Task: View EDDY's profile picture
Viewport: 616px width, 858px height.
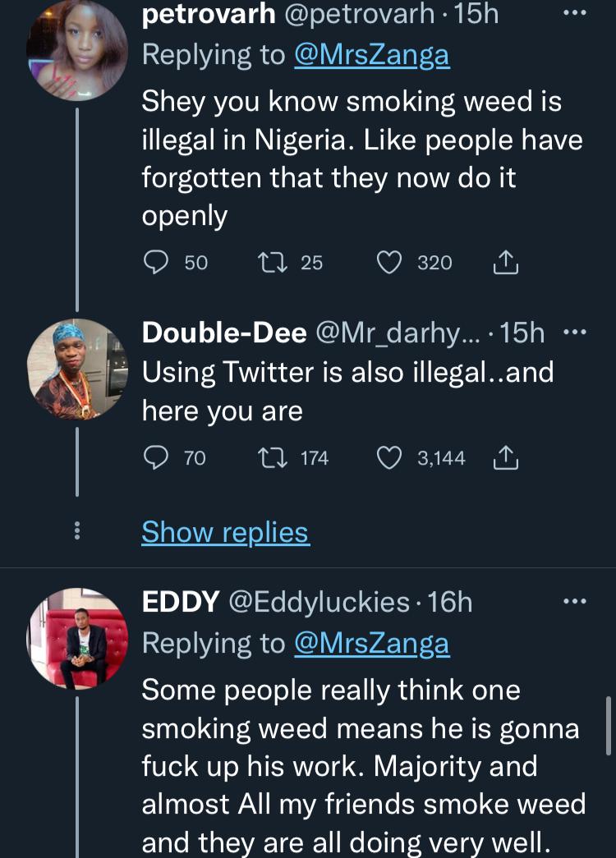Action: 77,637
